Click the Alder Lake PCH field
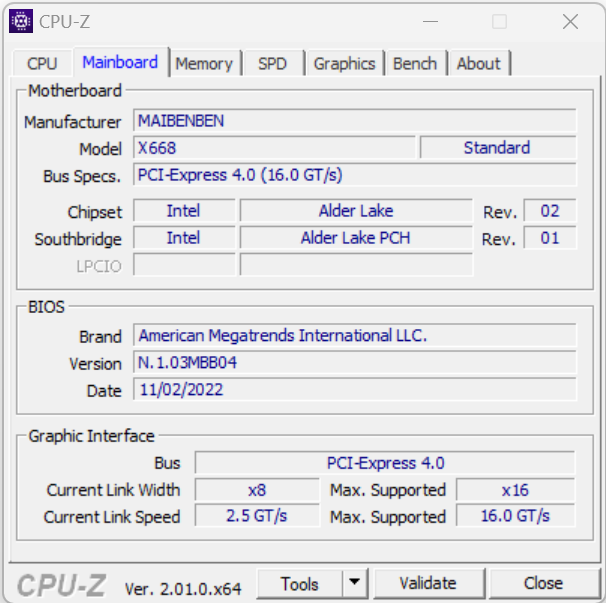 356,238
